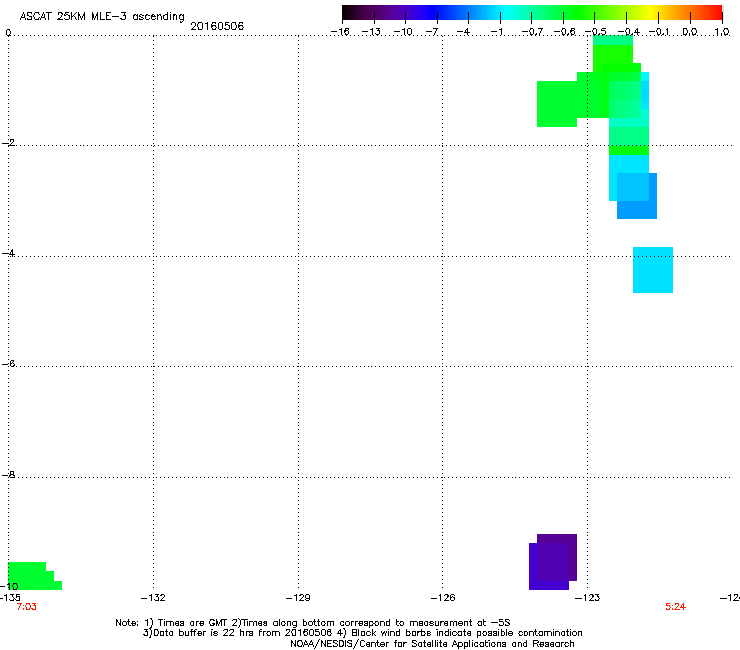Click the colorbar label -13
Screen dimensions: 740x650
[371, 32]
